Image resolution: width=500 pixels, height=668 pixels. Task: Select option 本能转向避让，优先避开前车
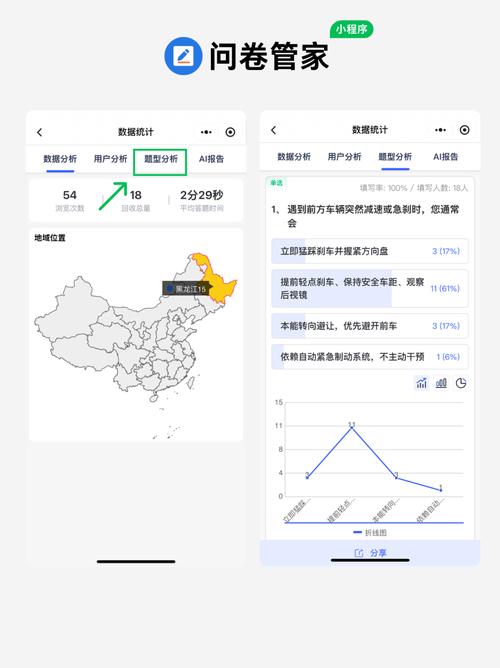(370, 326)
